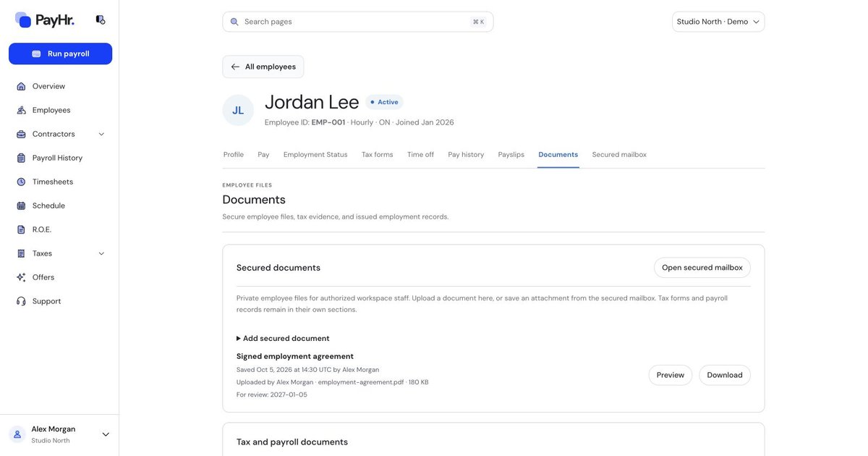The height and width of the screenshot is (456, 868).
Task: Click the R.O.E. document icon
Action: coord(21,229)
